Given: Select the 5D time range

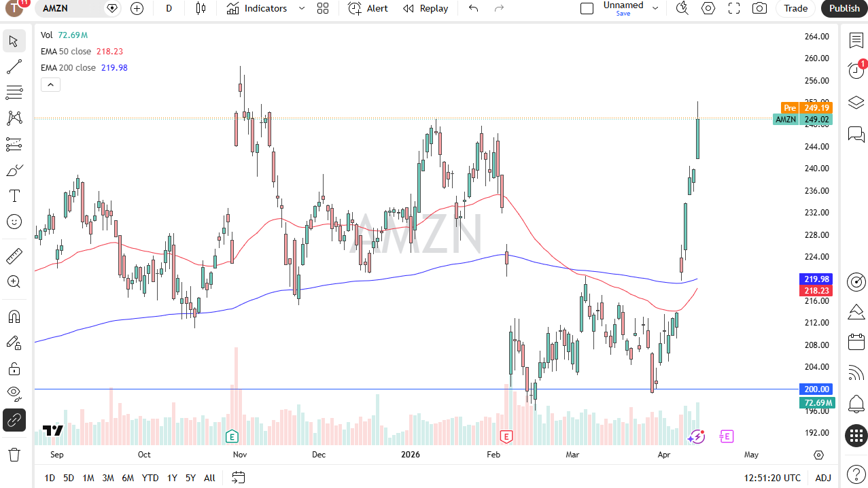Looking at the screenshot, I should click(69, 478).
